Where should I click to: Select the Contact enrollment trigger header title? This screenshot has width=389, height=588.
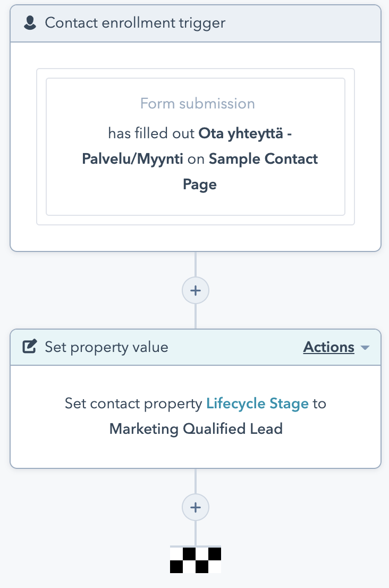pos(135,23)
